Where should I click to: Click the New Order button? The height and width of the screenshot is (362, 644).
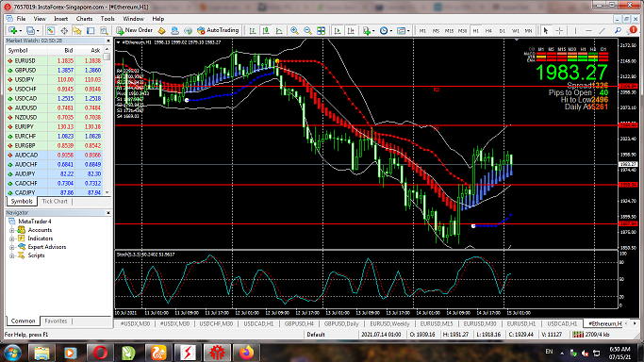point(134,30)
